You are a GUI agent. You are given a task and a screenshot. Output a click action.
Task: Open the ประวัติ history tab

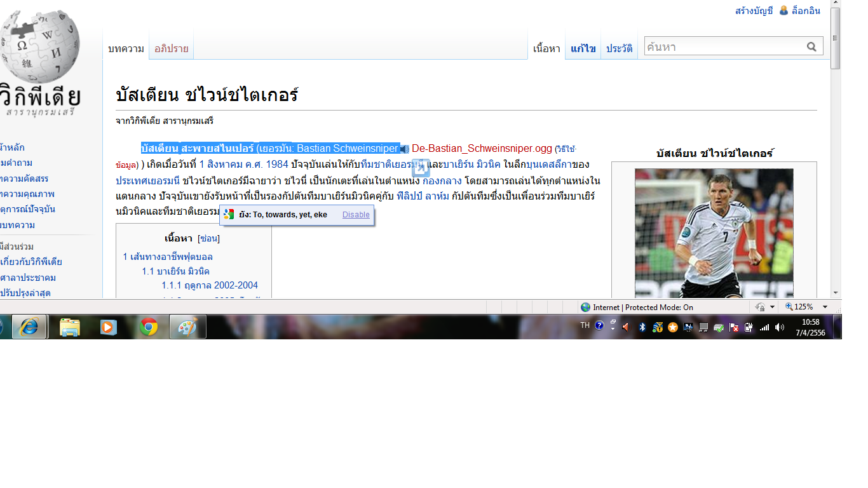pyautogui.click(x=619, y=48)
